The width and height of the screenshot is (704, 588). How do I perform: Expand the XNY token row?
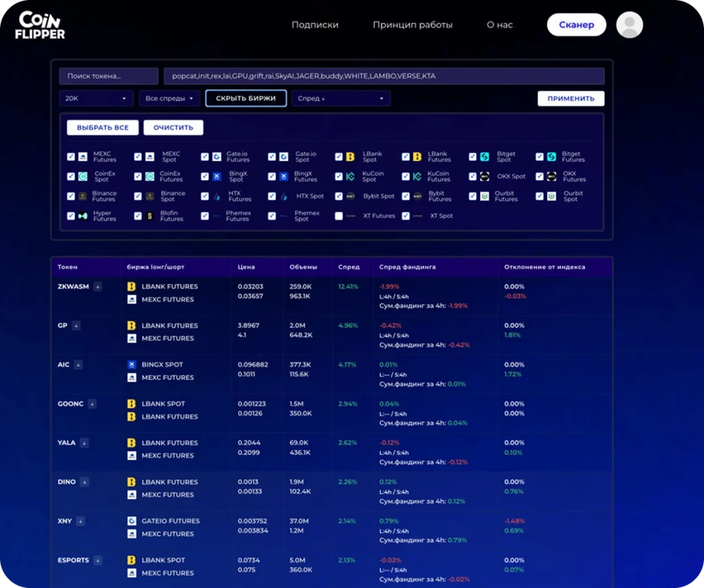click(80, 521)
